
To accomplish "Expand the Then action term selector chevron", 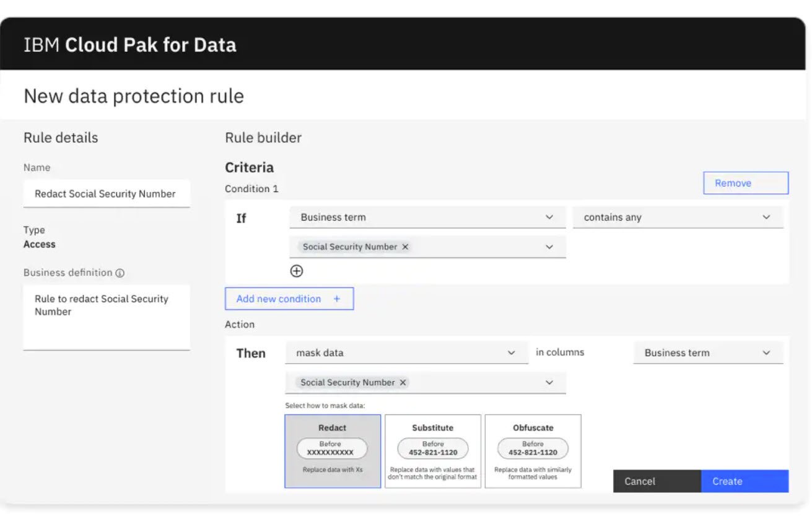I will (x=549, y=382).
